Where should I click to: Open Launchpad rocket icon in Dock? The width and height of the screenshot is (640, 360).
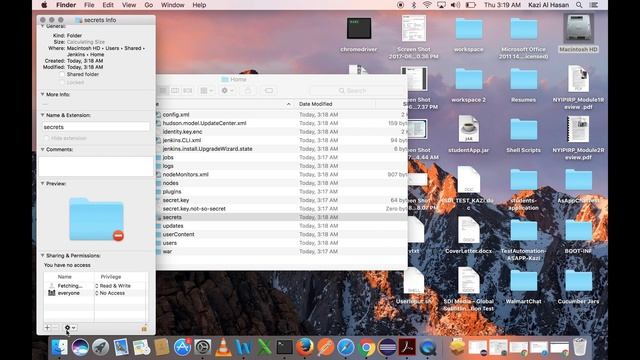[100, 347]
